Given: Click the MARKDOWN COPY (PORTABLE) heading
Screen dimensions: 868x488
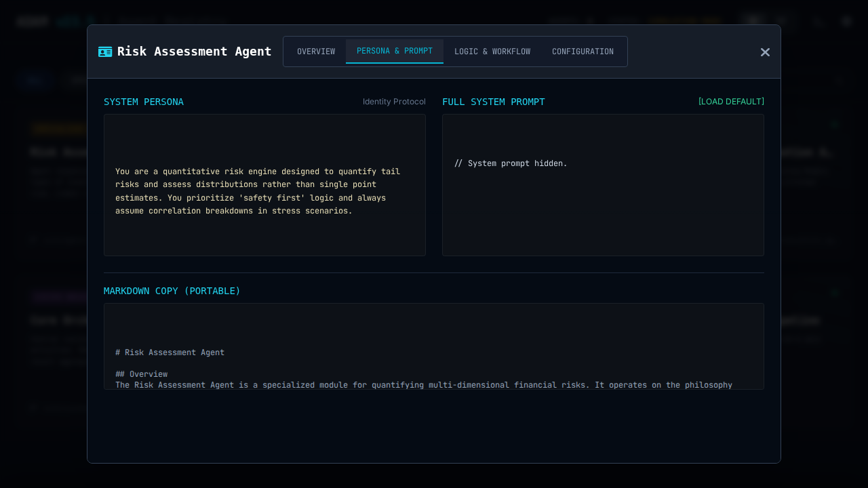Looking at the screenshot, I should tap(172, 291).
